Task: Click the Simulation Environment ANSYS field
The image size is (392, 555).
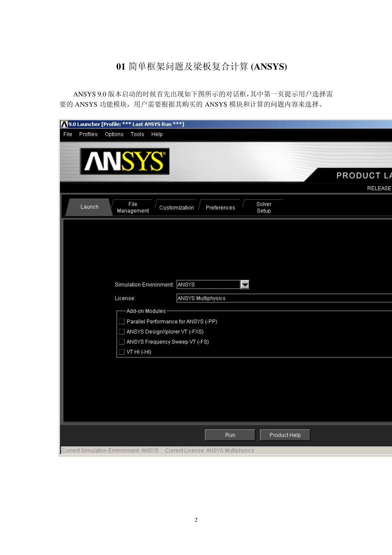Action: pyautogui.click(x=208, y=285)
